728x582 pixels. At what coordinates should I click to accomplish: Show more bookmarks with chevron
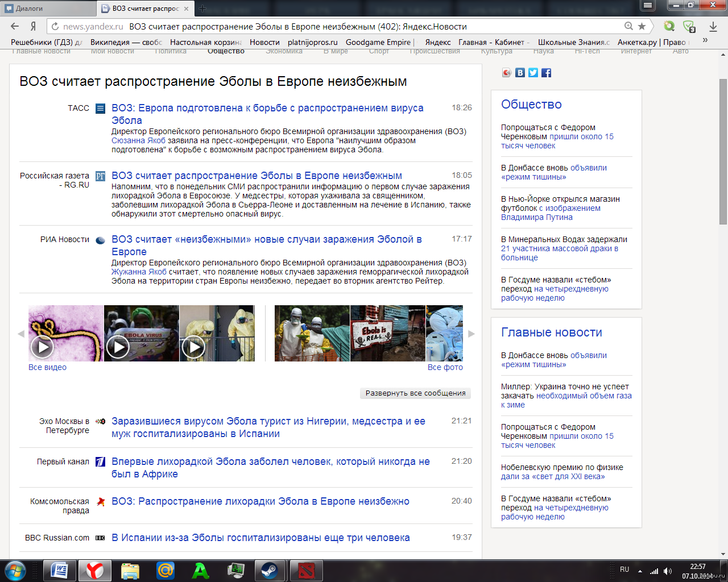coord(705,40)
